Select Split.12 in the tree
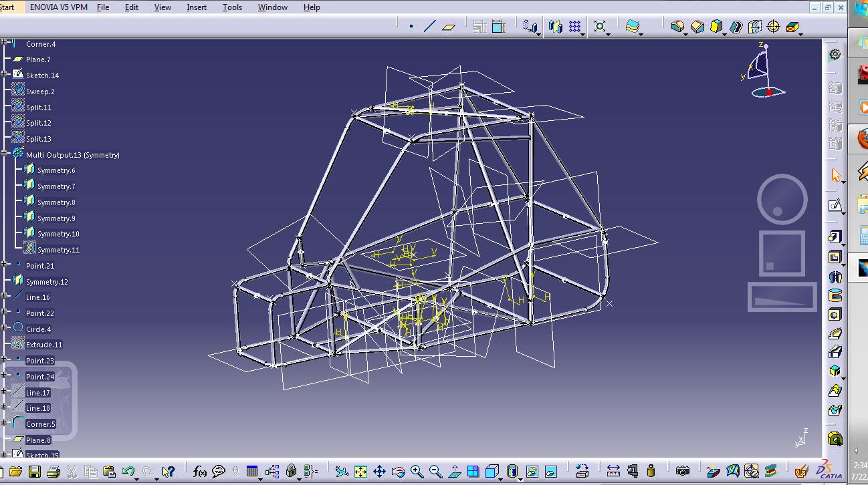 (x=39, y=123)
